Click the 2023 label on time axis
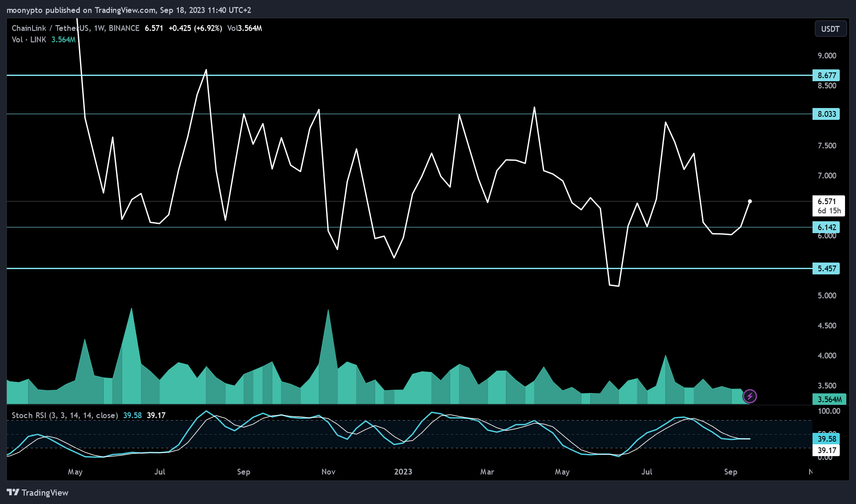 403,472
